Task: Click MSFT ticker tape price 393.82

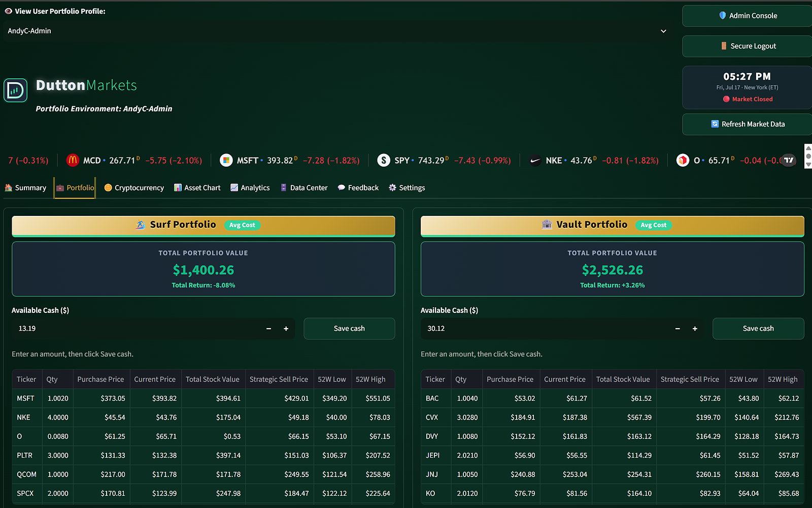Action: (x=280, y=161)
